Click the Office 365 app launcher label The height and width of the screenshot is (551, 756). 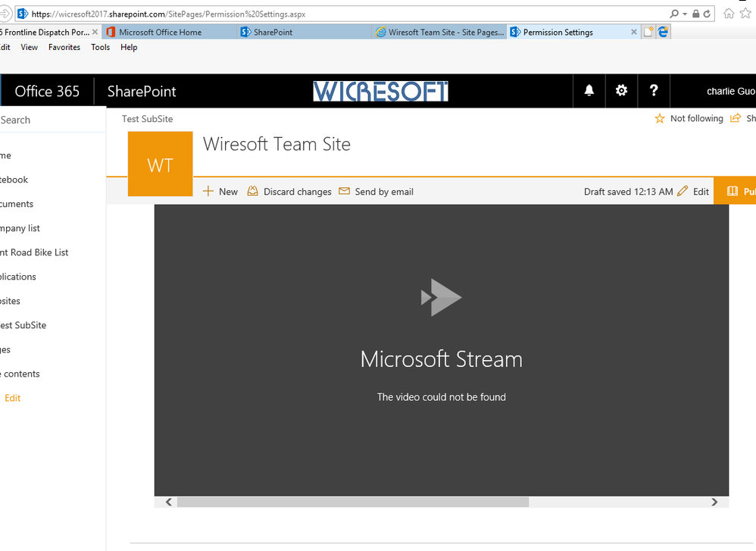(47, 91)
